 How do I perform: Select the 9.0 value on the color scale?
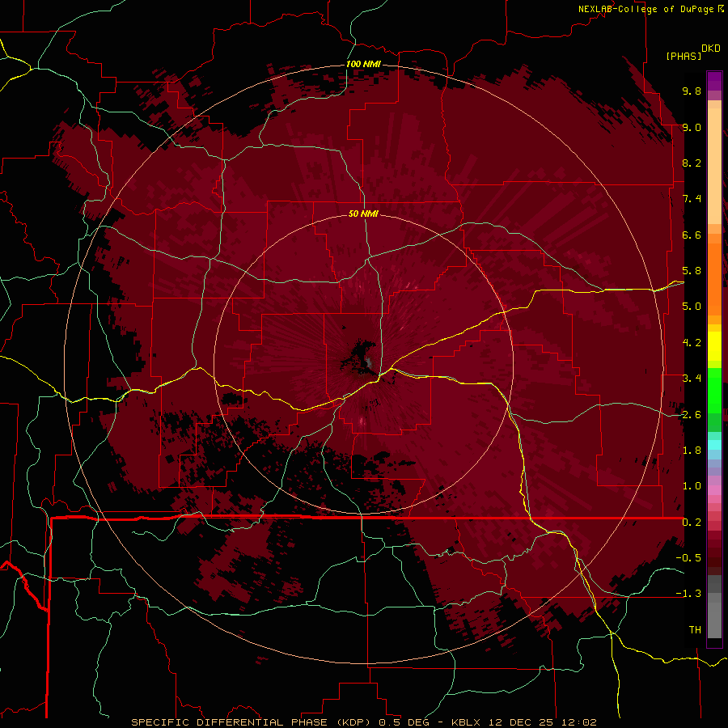click(x=692, y=127)
